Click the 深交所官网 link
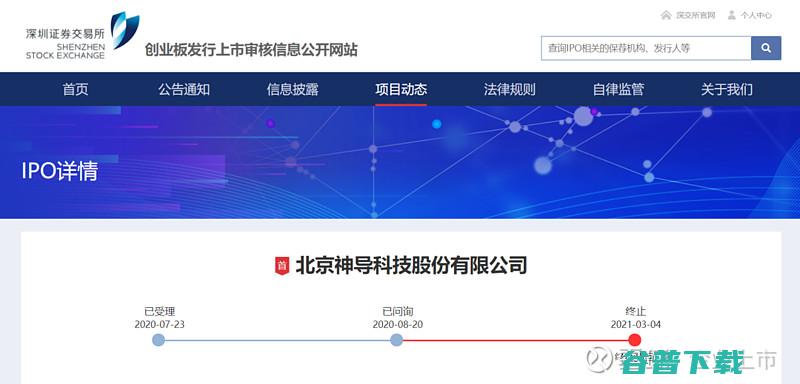 click(x=696, y=15)
